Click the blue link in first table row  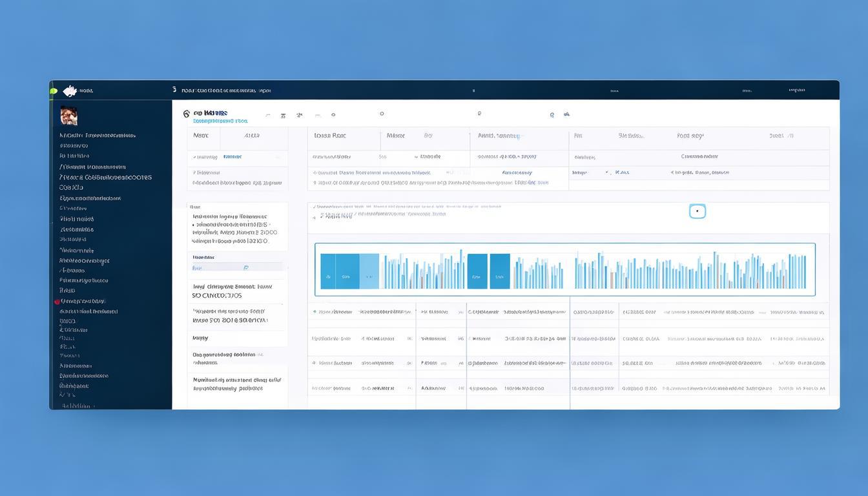(x=232, y=157)
